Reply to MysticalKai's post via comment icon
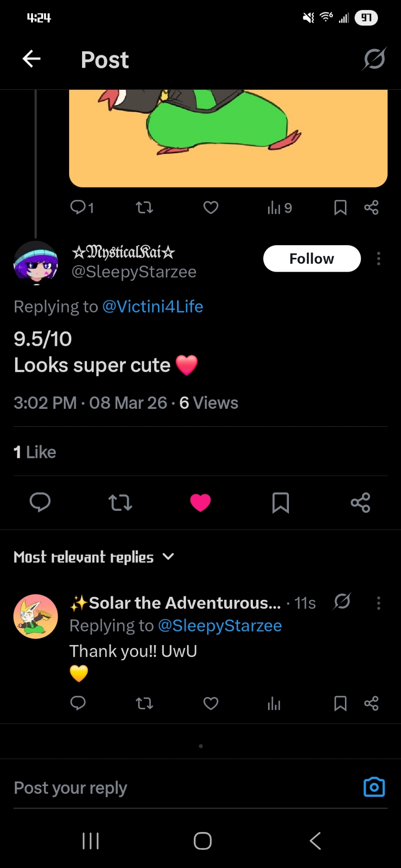Viewport: 401px width, 868px height. pos(40,503)
